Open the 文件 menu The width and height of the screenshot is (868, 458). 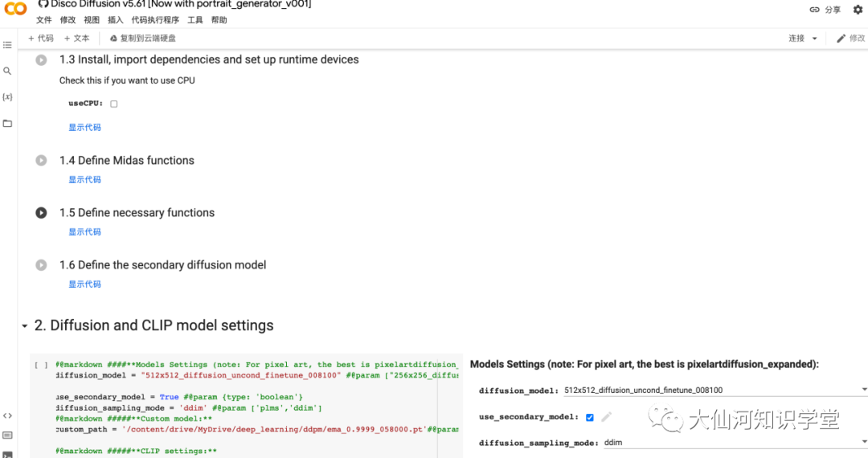[43, 20]
